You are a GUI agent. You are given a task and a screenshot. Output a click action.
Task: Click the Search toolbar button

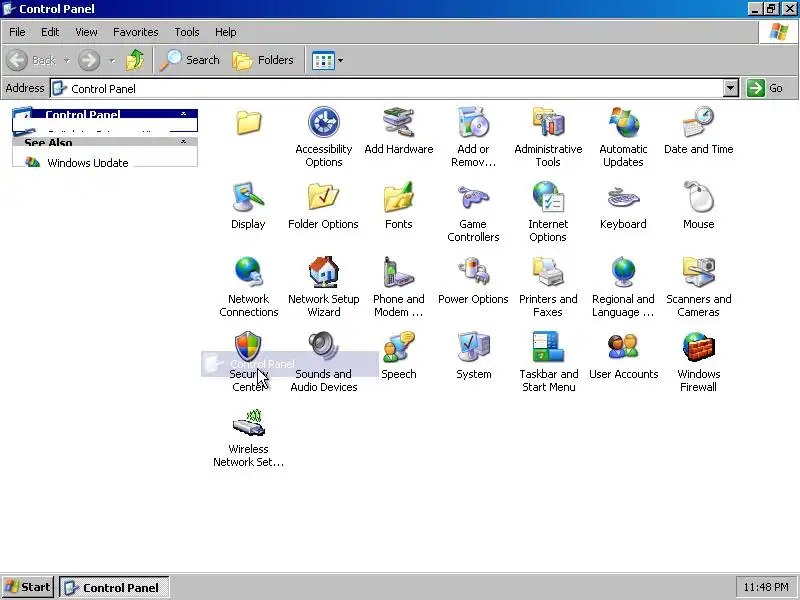pos(190,60)
